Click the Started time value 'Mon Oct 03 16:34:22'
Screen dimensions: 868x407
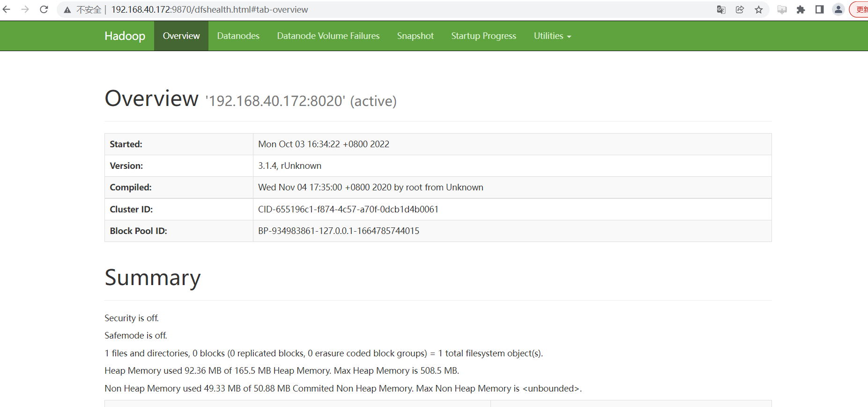click(x=324, y=144)
